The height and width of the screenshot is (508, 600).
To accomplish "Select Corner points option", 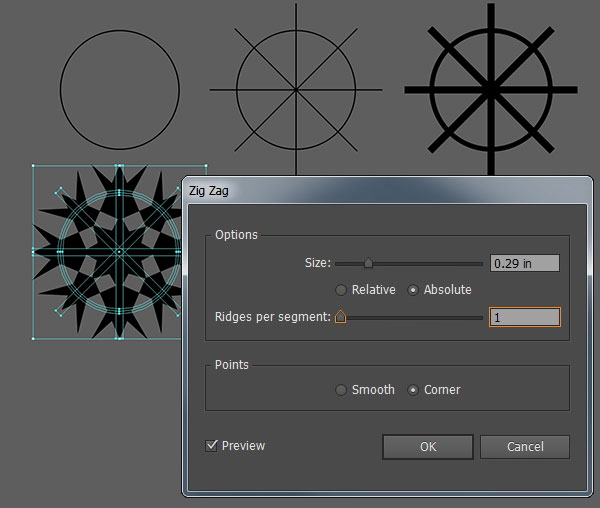I will point(414,390).
